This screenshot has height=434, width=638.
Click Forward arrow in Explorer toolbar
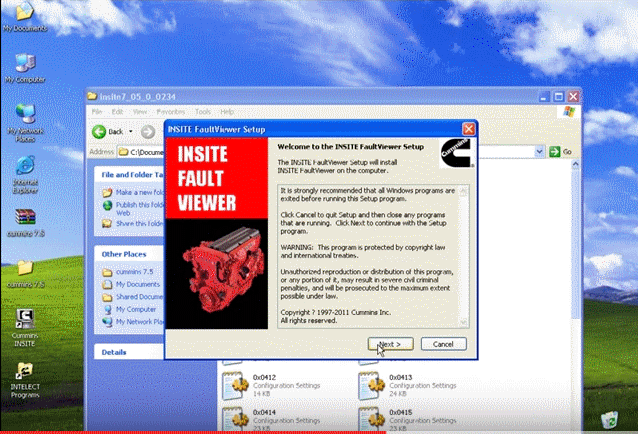coord(148,131)
